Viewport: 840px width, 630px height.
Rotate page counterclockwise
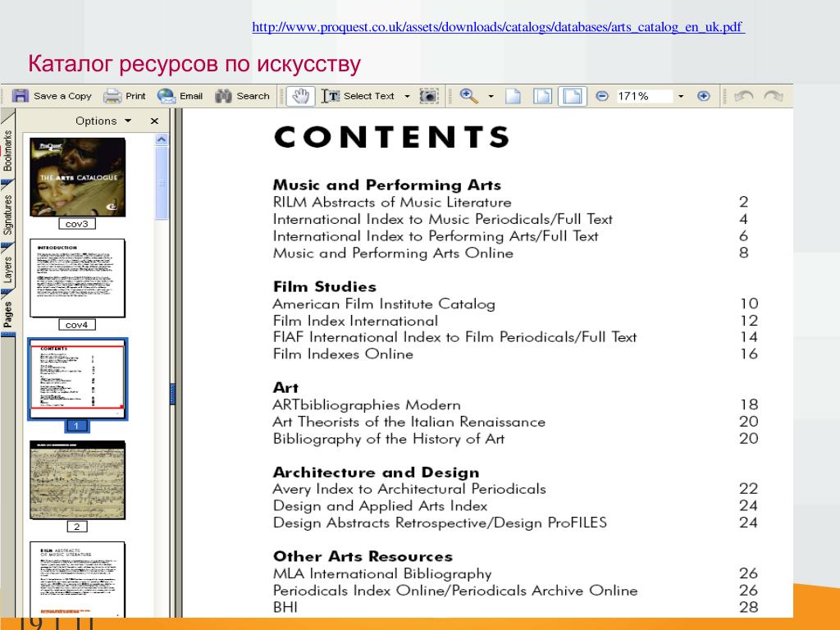(x=743, y=96)
